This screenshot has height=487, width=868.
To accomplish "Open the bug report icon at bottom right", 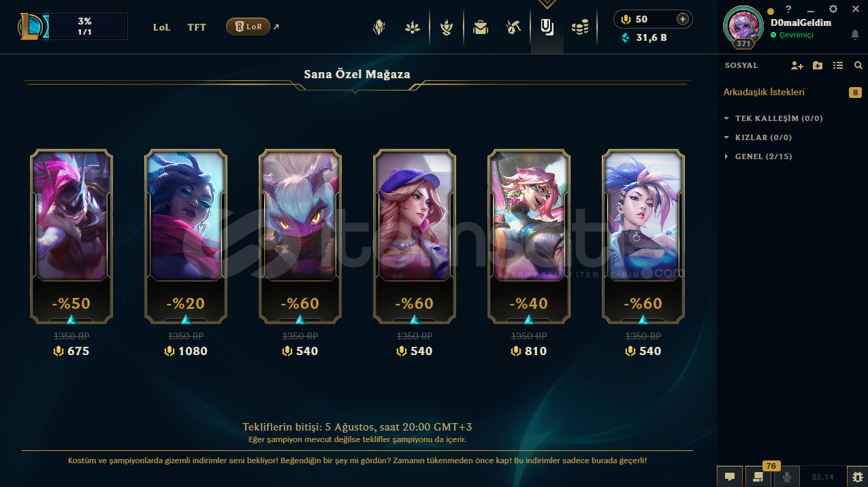I will point(857,477).
